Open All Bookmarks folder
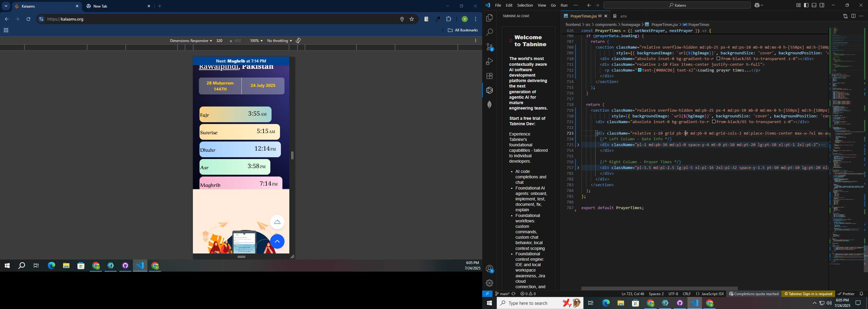This screenshot has width=868, height=309. pos(463,30)
